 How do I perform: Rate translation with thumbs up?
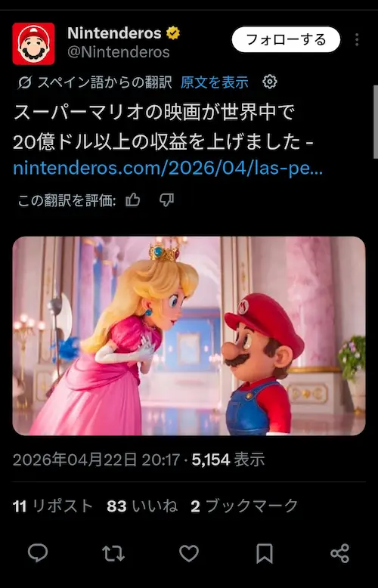pyautogui.click(x=133, y=200)
